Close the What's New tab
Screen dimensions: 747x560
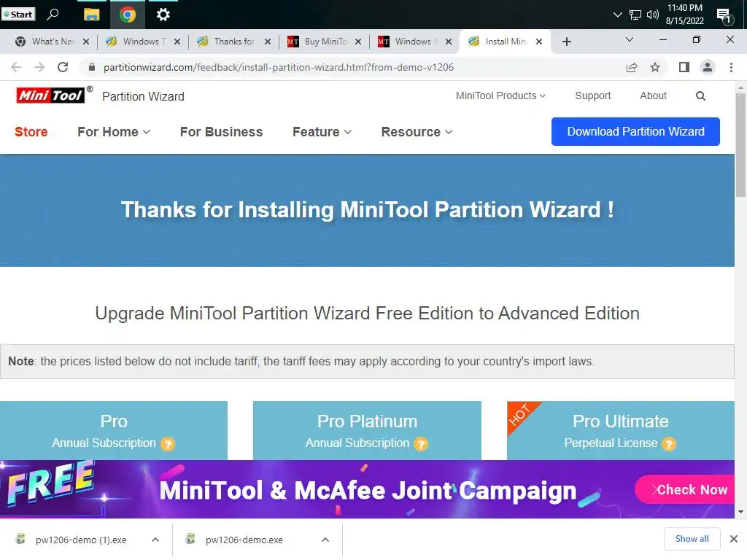coord(86,42)
